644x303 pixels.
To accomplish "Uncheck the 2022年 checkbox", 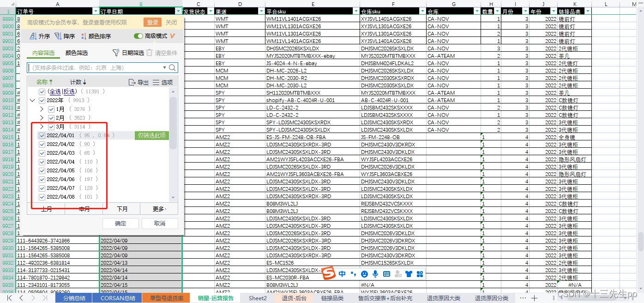I will click(x=42, y=100).
